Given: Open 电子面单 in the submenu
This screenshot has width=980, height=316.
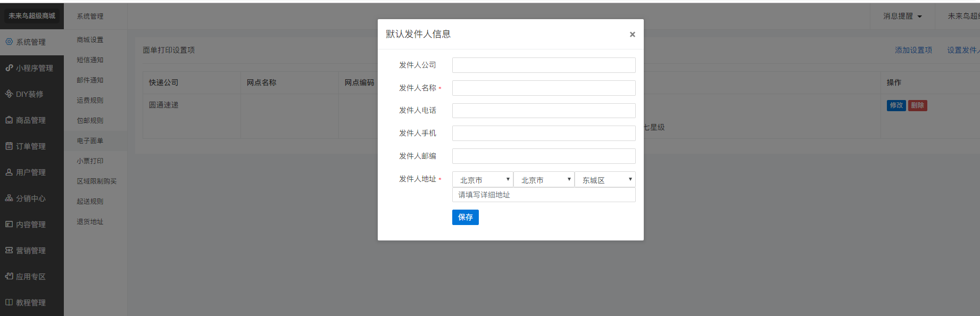Looking at the screenshot, I should [90, 141].
